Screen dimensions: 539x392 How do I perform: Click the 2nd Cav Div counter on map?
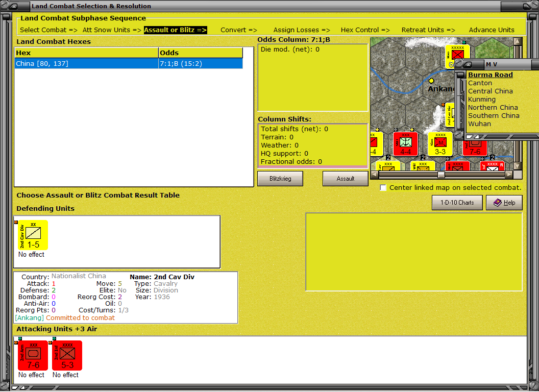(450, 115)
